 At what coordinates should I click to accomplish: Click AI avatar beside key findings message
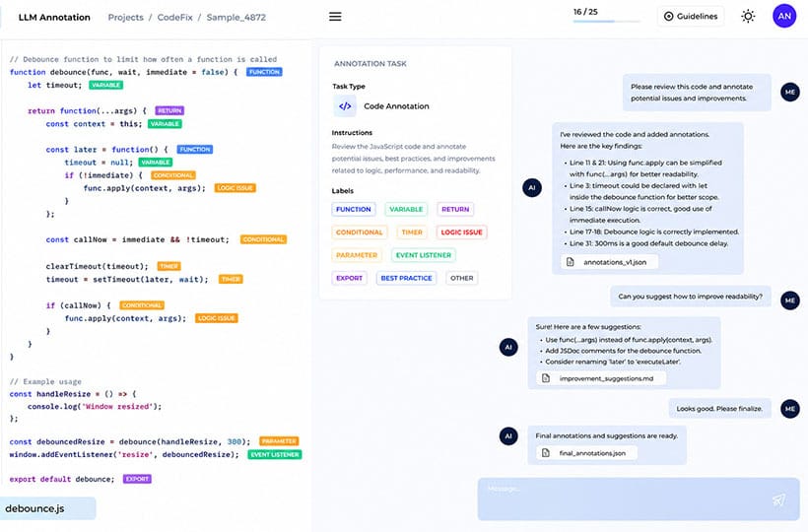click(x=532, y=188)
